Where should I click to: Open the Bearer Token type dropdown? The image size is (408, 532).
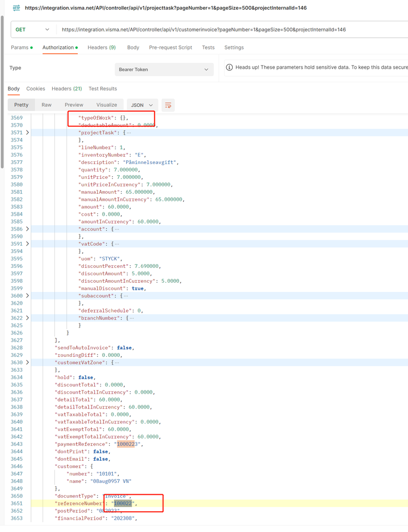point(164,70)
